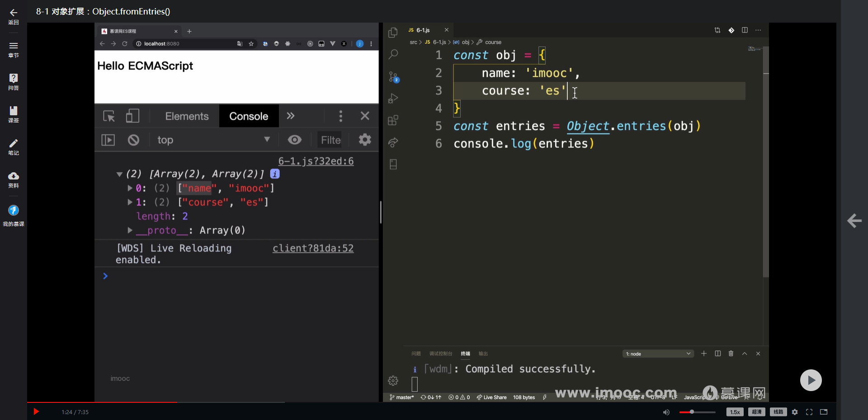Image resolution: width=868 pixels, height=420 pixels.
Task: Toggle console live expression eye icon
Action: coord(295,140)
